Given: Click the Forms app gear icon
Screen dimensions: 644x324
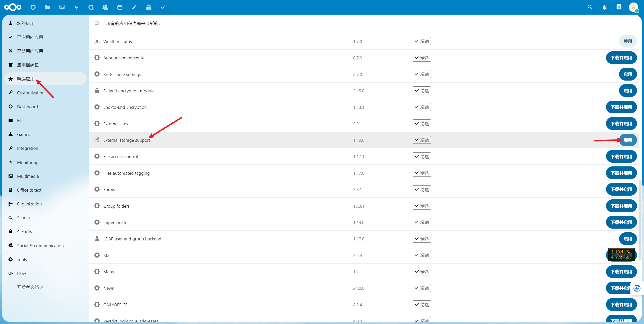Looking at the screenshot, I should click(x=97, y=189).
